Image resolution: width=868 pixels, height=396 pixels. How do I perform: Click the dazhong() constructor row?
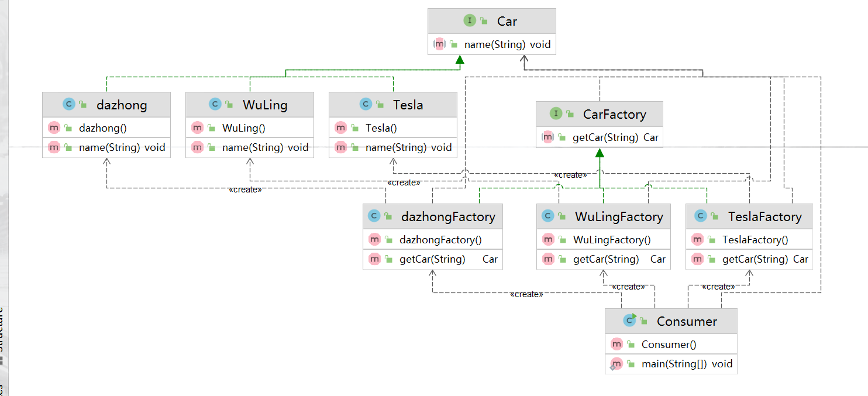point(106,128)
